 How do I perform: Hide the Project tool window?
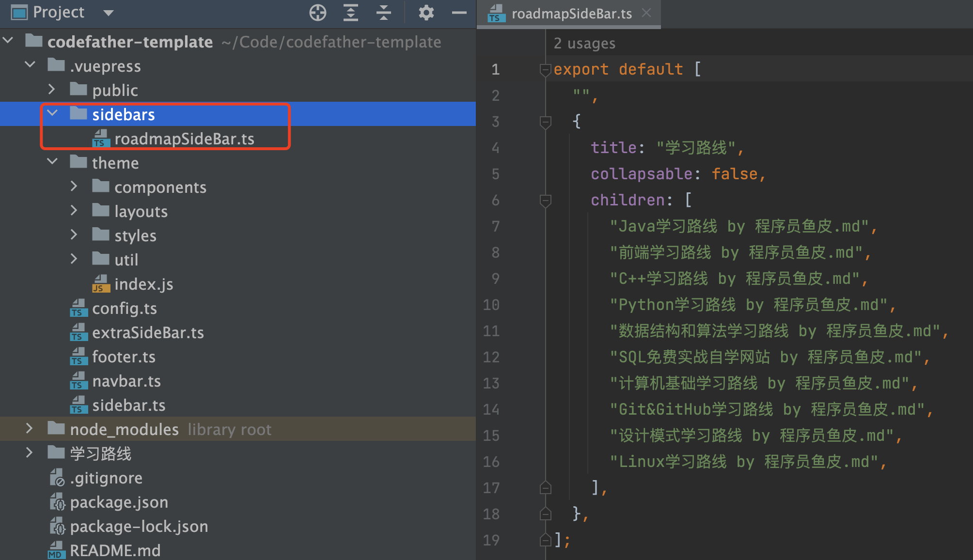click(459, 13)
